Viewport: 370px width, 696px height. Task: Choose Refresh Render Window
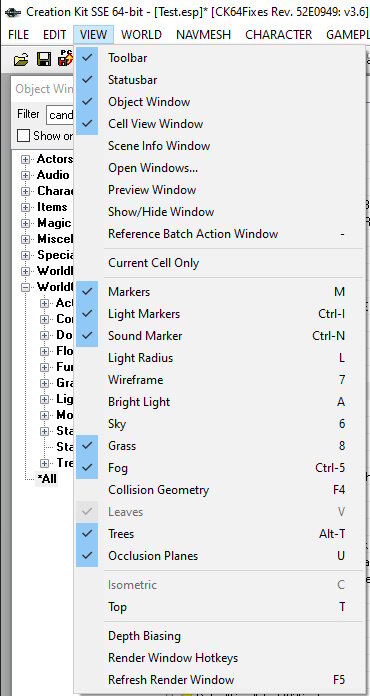tap(220, 680)
